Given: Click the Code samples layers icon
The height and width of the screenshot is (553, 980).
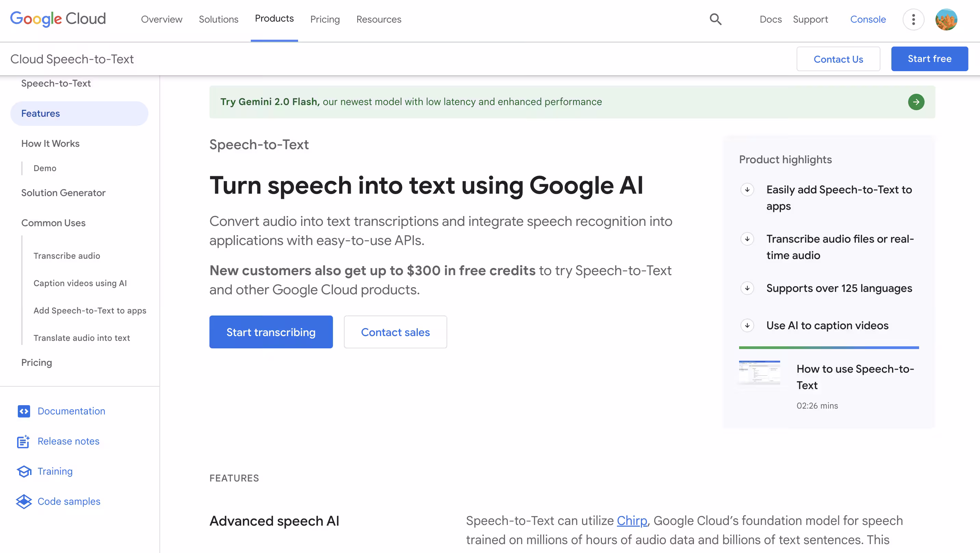Looking at the screenshot, I should click(x=24, y=501).
